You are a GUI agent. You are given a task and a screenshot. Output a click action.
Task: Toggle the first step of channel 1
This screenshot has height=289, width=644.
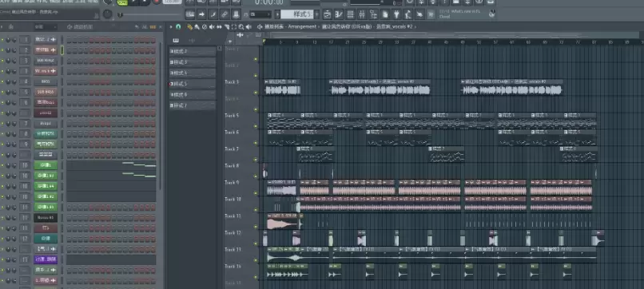point(69,40)
